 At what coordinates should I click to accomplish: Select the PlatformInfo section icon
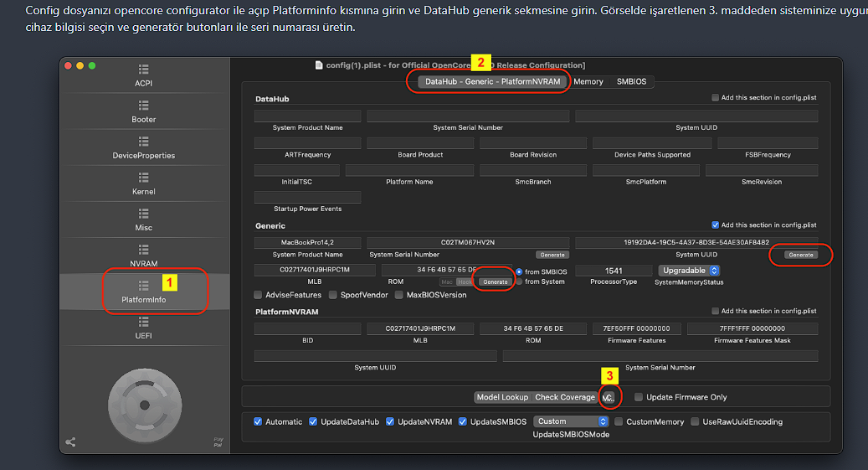click(x=143, y=286)
